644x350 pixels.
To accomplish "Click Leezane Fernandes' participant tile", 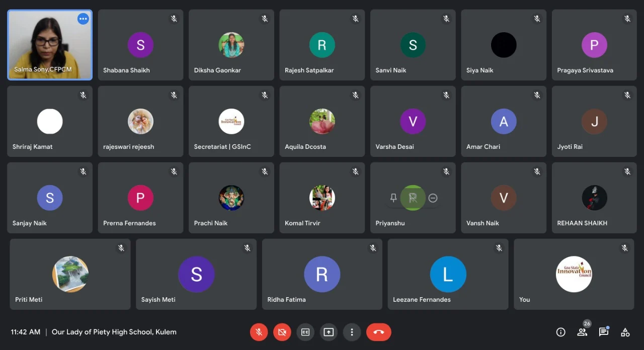I will click(x=448, y=274).
